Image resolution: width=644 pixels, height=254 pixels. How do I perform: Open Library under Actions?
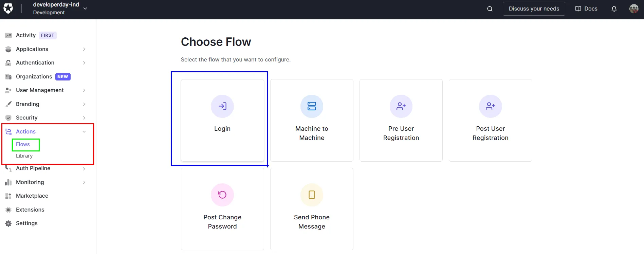click(24, 156)
